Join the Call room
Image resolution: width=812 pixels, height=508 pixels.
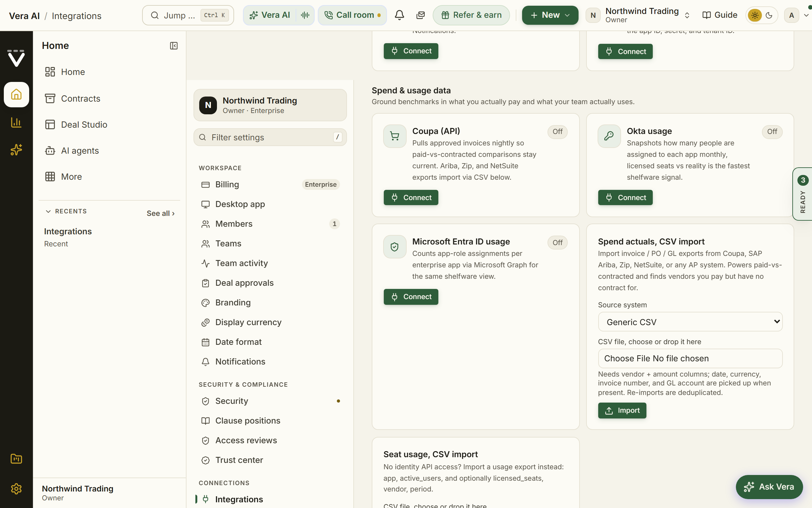point(352,15)
